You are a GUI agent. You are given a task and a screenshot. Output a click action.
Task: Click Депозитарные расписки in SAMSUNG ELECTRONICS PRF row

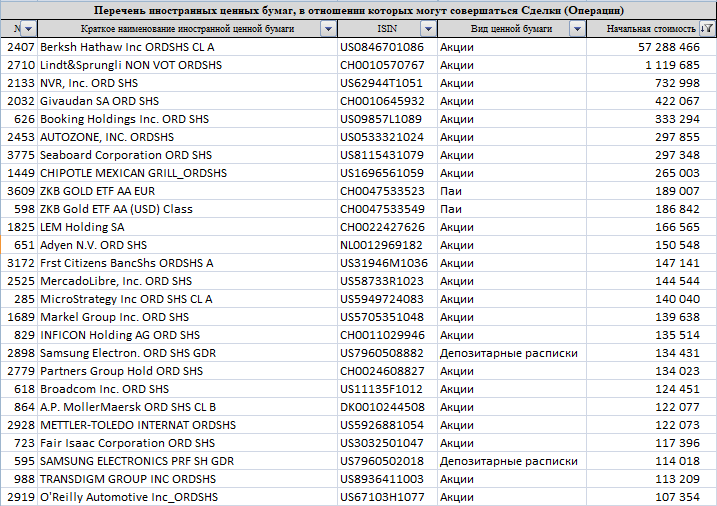[x=509, y=461]
